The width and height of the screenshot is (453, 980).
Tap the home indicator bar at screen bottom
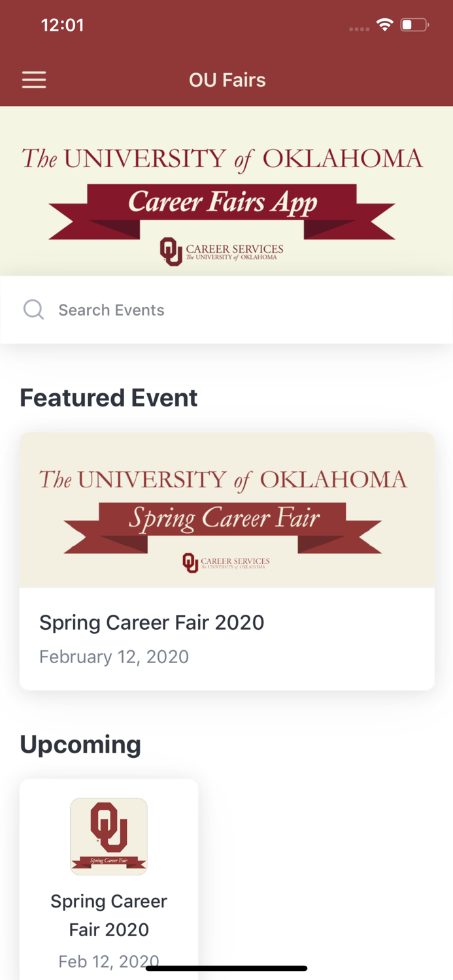point(227,967)
